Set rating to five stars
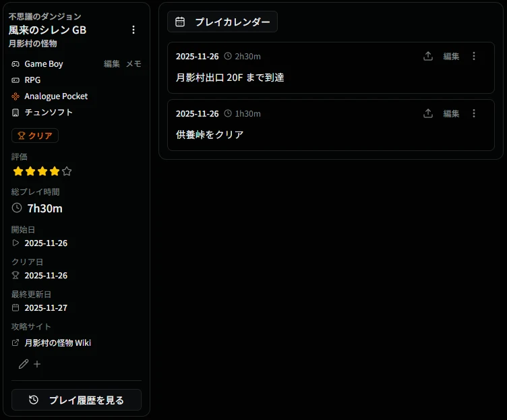This screenshot has height=420, width=507. point(67,171)
